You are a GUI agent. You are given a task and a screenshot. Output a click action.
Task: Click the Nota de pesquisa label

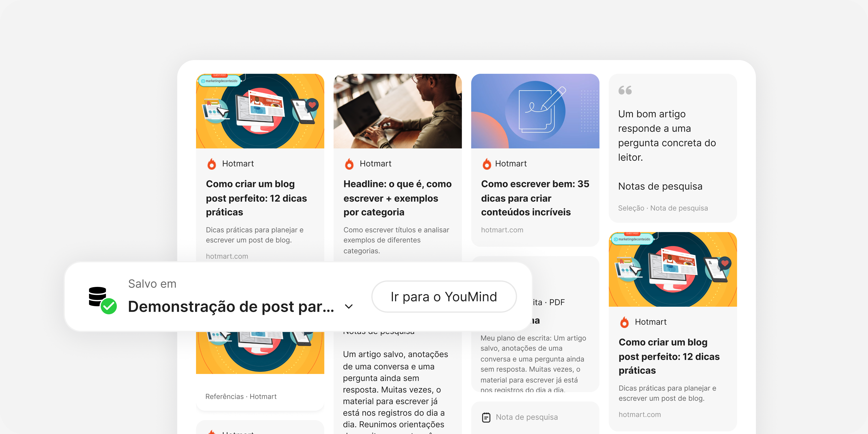[x=527, y=417]
